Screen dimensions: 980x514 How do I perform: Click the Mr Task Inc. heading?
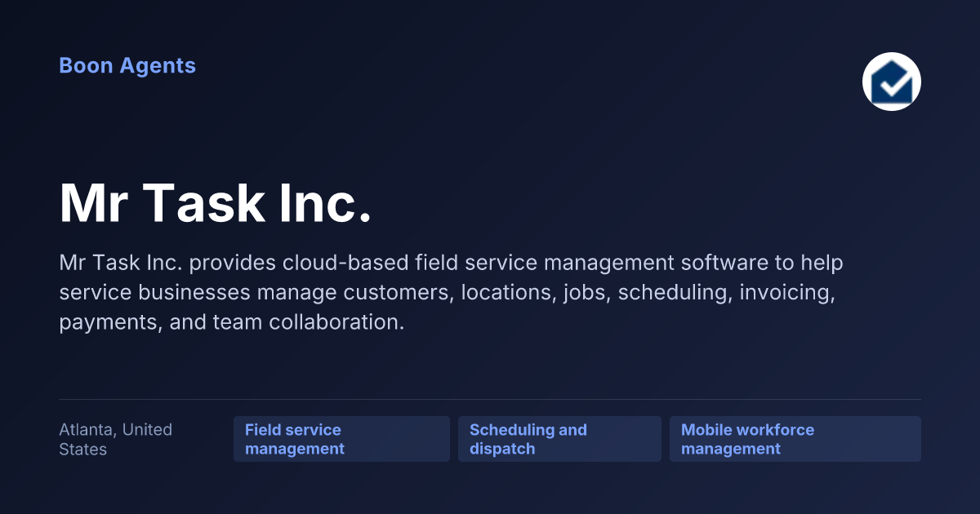(216, 203)
